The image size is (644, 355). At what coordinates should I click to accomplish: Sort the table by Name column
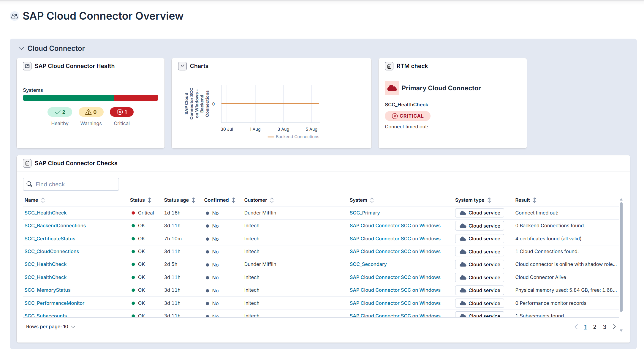pyautogui.click(x=43, y=200)
